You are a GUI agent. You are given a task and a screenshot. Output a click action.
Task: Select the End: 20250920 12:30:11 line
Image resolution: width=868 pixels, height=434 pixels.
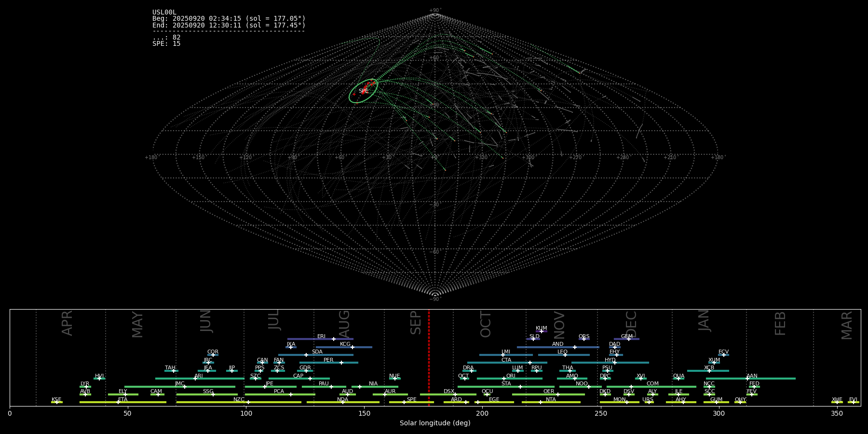click(229, 25)
